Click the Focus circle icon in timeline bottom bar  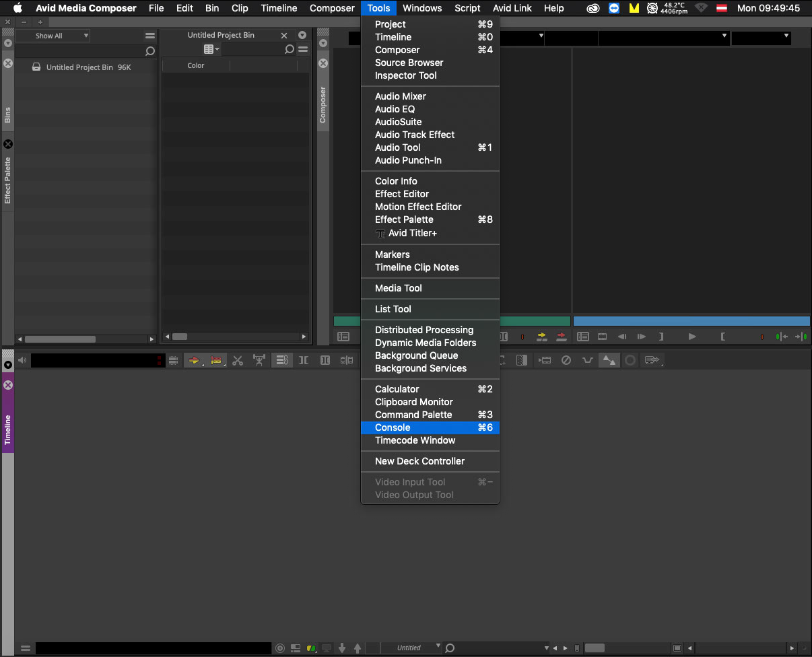pos(281,648)
